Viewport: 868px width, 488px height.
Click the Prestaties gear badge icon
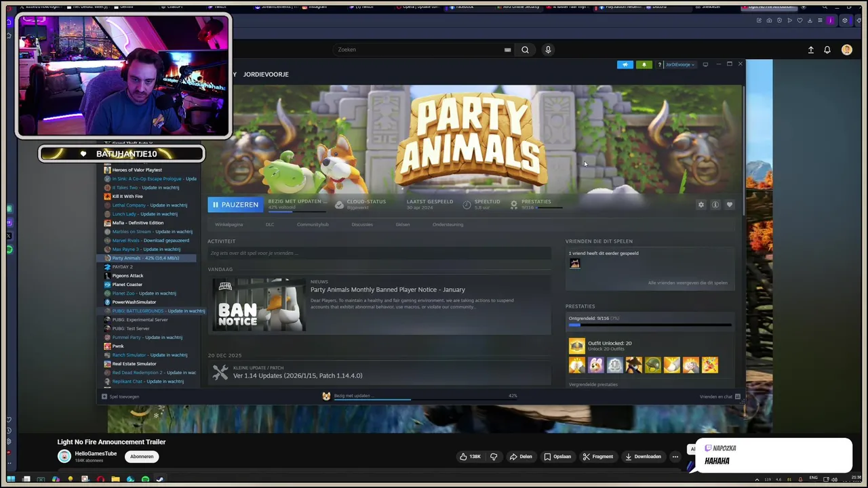514,204
